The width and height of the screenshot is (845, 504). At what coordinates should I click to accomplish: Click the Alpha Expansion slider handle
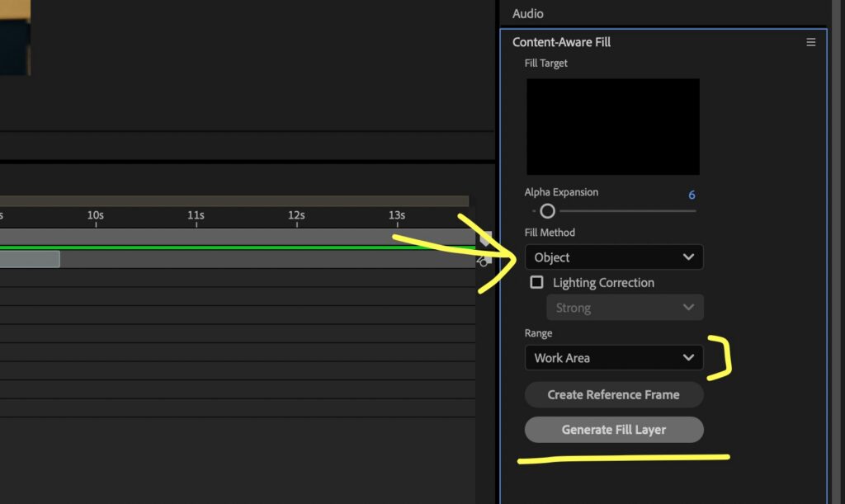547,211
